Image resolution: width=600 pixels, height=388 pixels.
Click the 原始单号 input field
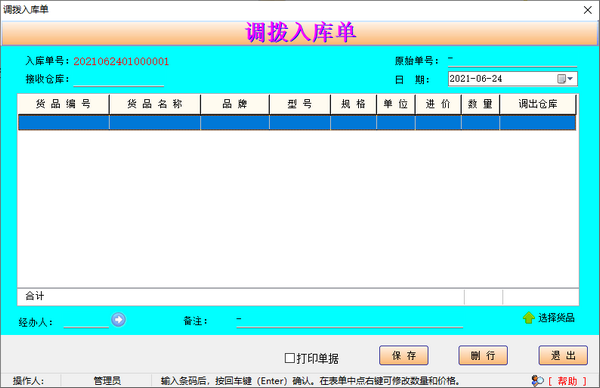[512, 60]
